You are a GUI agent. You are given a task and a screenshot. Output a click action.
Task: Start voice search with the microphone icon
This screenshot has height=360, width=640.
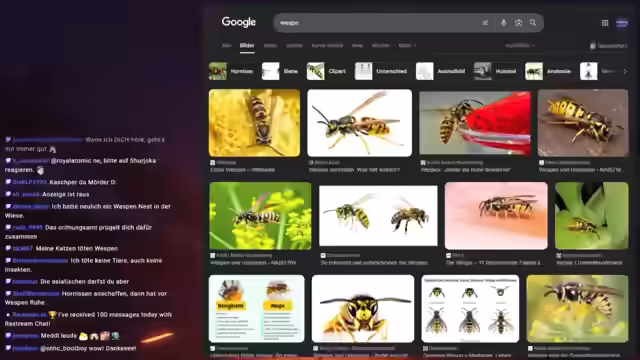(503, 23)
